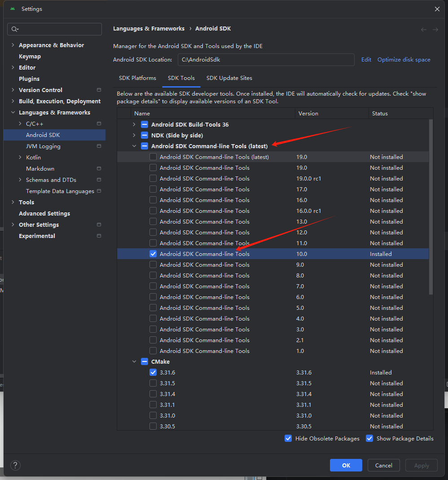Select JVM Logging in settings tree
Screen dimensions: 448x480
43,146
